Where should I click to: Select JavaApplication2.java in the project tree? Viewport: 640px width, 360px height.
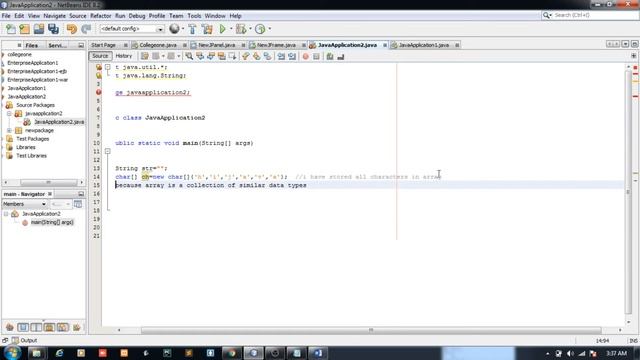[x=59, y=122]
